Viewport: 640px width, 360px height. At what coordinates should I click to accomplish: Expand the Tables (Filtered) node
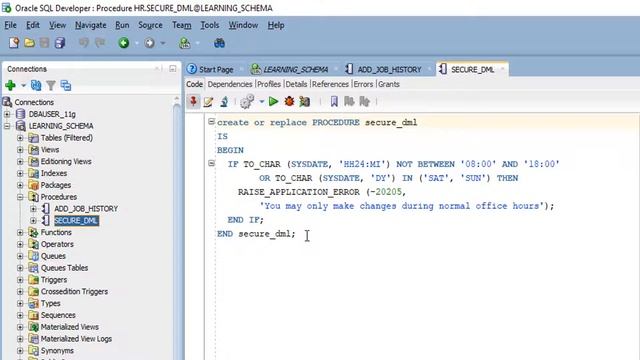pyautogui.click(x=20, y=138)
